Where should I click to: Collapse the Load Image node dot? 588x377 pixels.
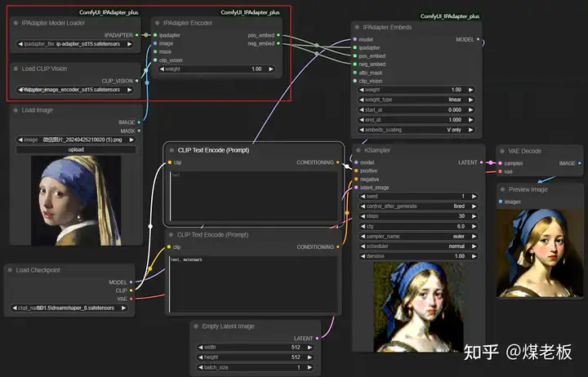click(16, 110)
